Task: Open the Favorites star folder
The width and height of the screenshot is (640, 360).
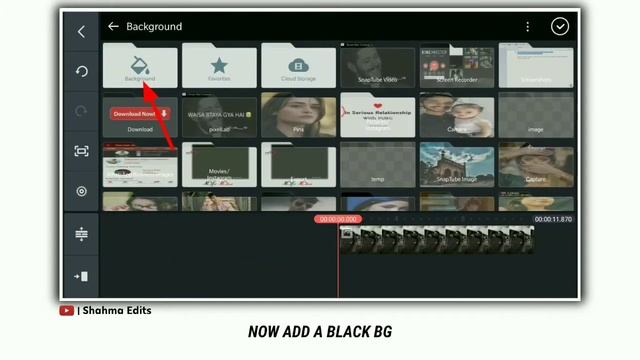Action: pyautogui.click(x=219, y=65)
